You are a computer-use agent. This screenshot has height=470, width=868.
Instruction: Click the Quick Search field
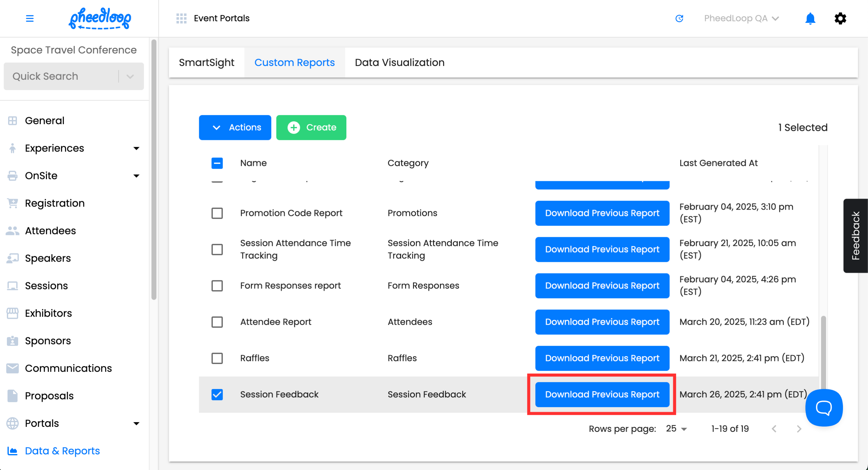(61, 76)
